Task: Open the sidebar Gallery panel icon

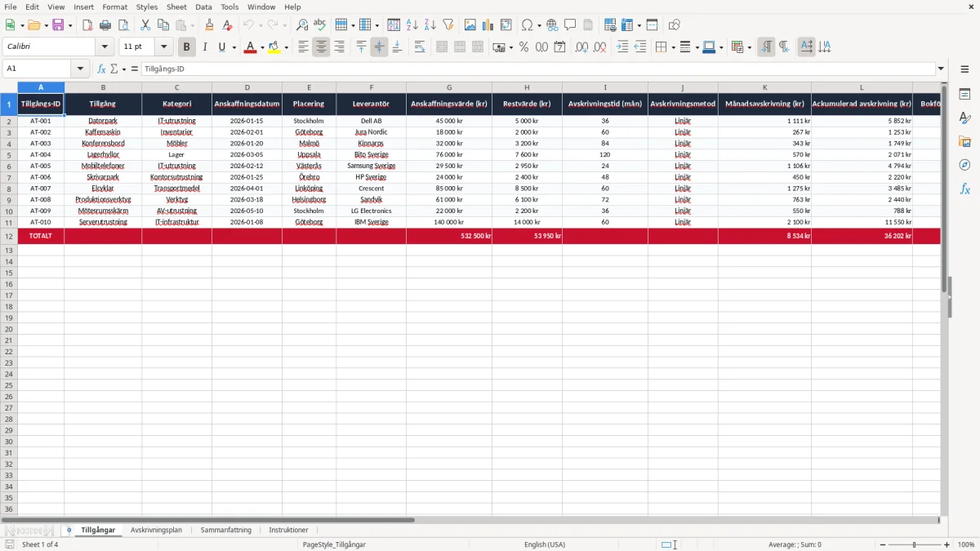Action: tap(964, 141)
